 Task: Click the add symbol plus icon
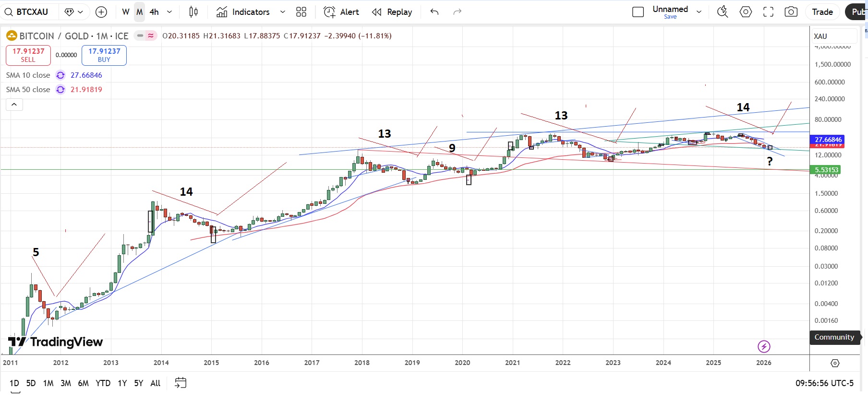click(x=101, y=12)
